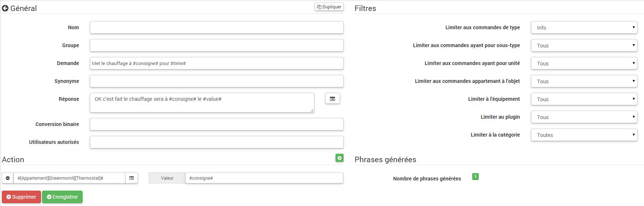Click the Nom input field
The height and width of the screenshot is (206, 644).
click(216, 28)
